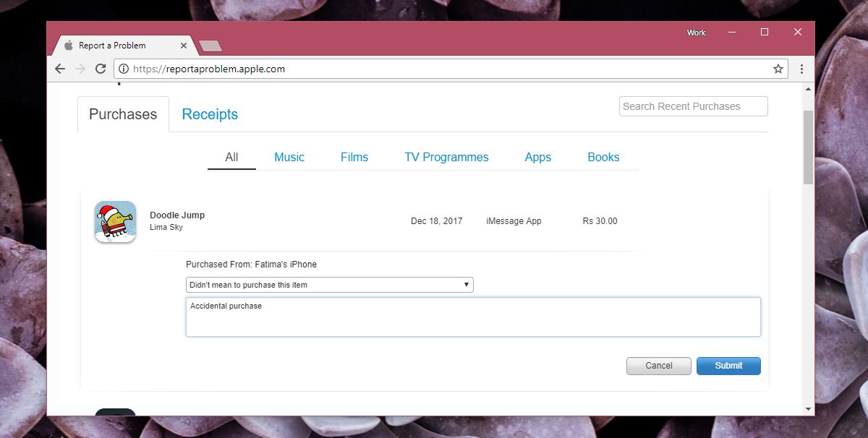Click the Lima Sky developer name

pos(166,227)
